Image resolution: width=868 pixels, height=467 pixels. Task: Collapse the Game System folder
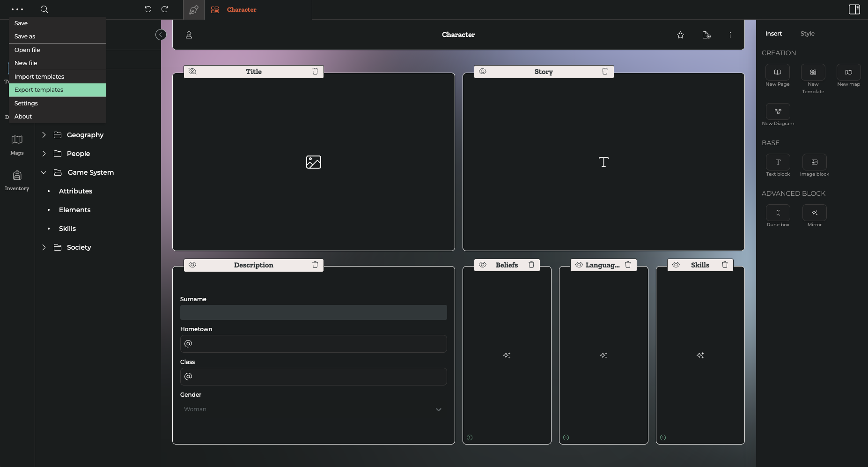point(44,172)
